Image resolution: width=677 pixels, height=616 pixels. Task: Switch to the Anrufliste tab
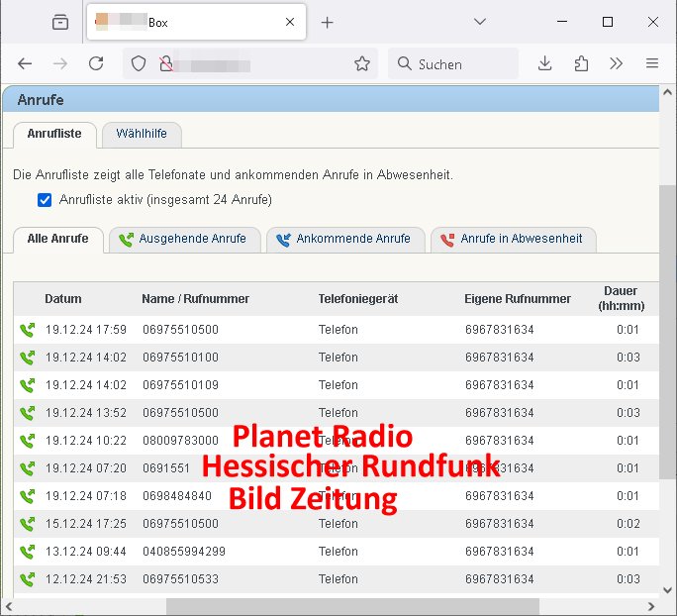[54, 134]
